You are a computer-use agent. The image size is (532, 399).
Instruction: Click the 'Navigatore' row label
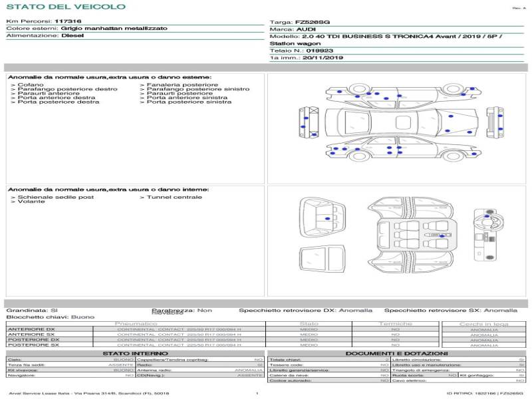(21, 375)
